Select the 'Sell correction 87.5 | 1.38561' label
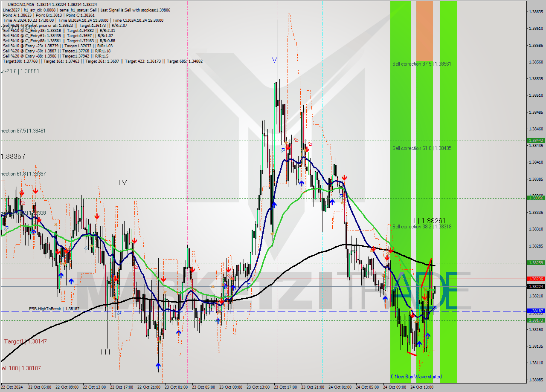This screenshot has width=546, height=392. [x=422, y=64]
